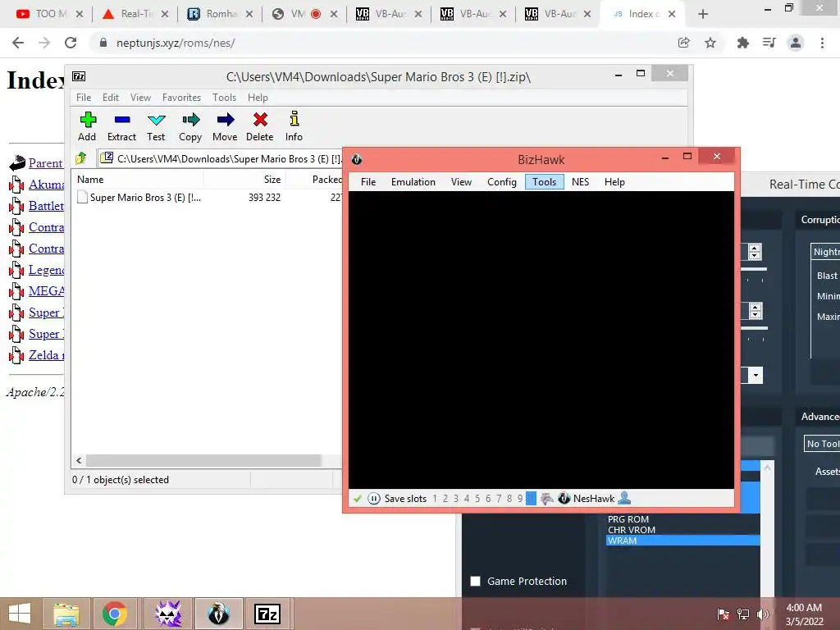
Task: Select save slot 5 in BizHawk
Action: point(477,499)
